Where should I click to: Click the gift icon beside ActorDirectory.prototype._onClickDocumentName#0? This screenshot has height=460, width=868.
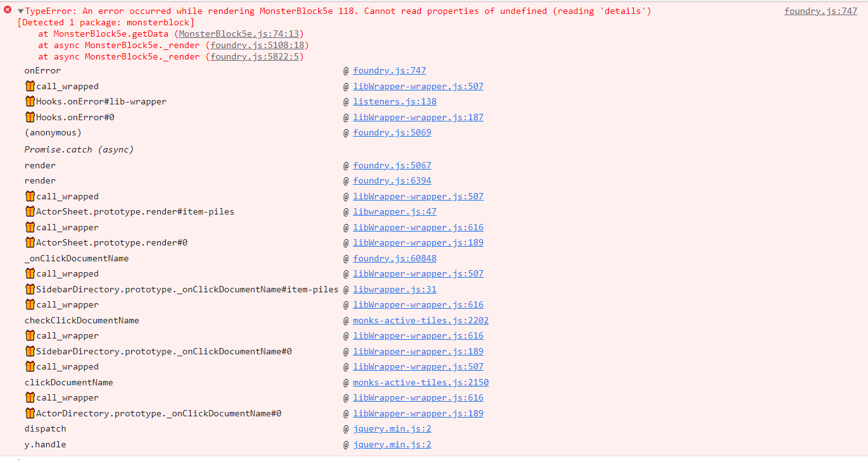tap(30, 413)
